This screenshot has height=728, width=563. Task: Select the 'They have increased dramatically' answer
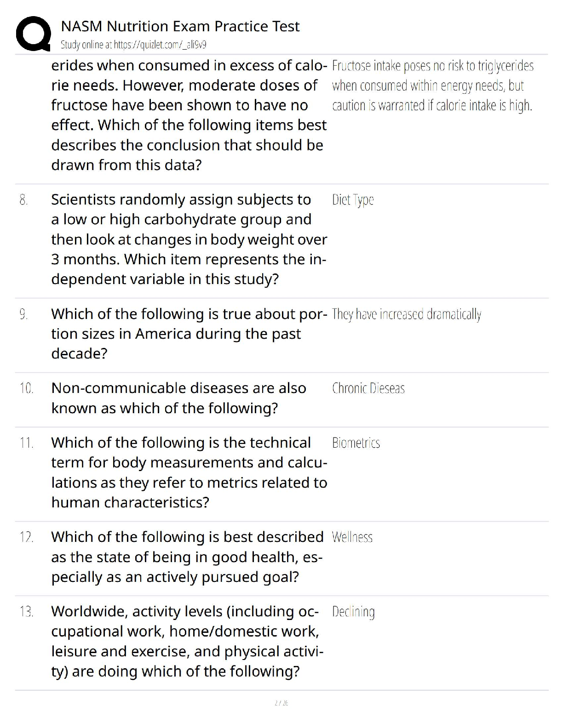point(406,314)
